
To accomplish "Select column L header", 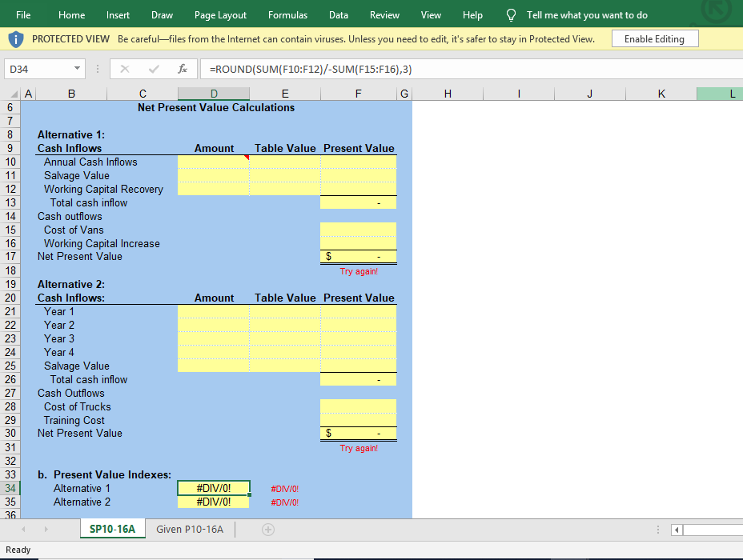I will 720,94.
